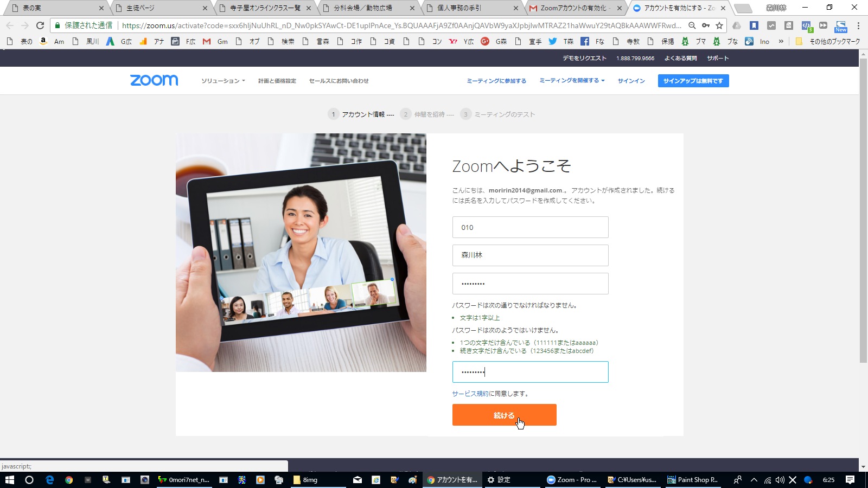
Task: Click the Google Drive extension icon
Action: [x=736, y=25]
